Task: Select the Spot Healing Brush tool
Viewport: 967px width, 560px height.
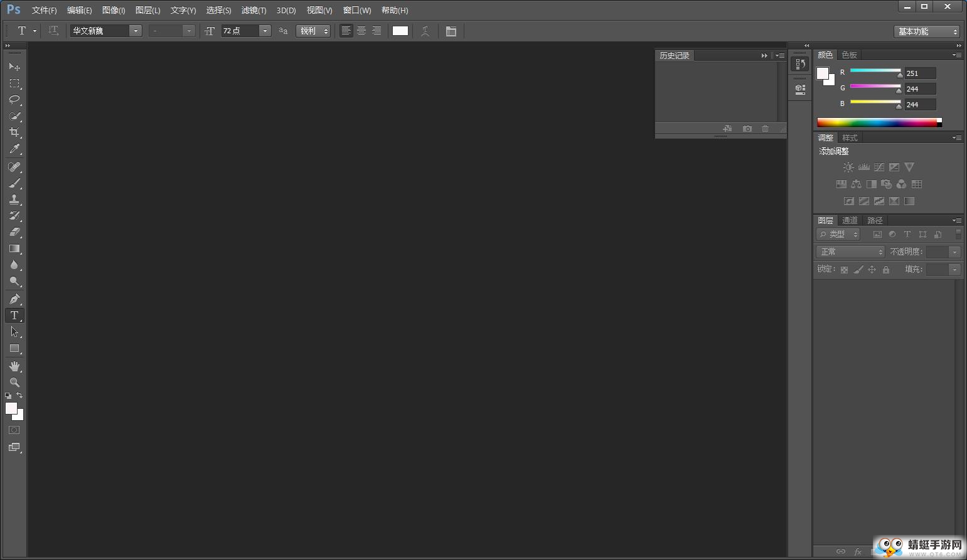Action: pos(14,167)
